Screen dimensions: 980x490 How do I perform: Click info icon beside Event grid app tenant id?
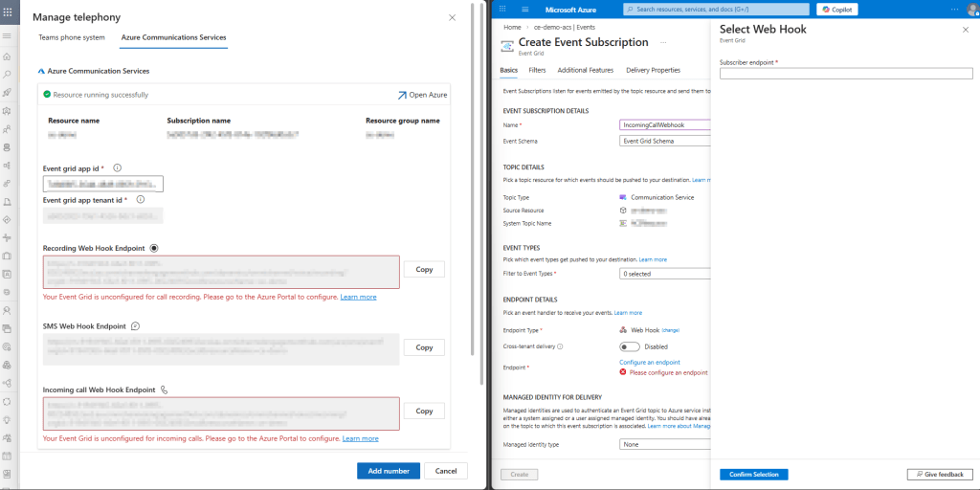click(140, 199)
